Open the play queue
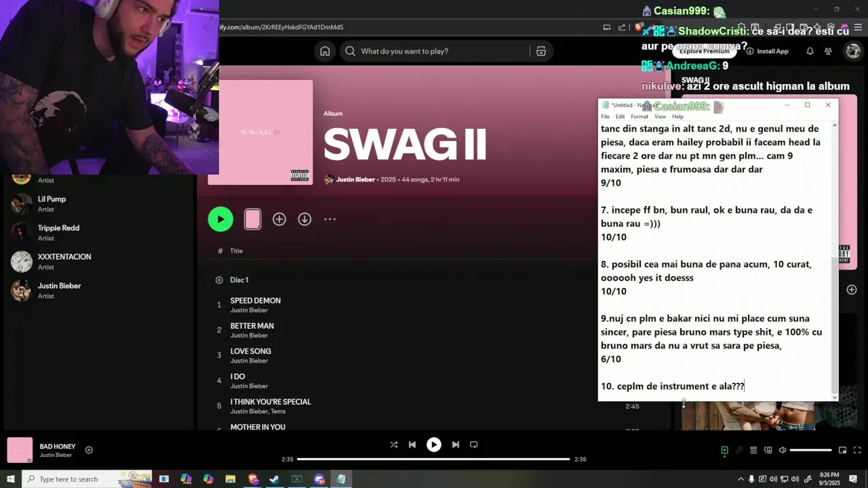Viewport: 868px width, 488px height. tap(753, 450)
